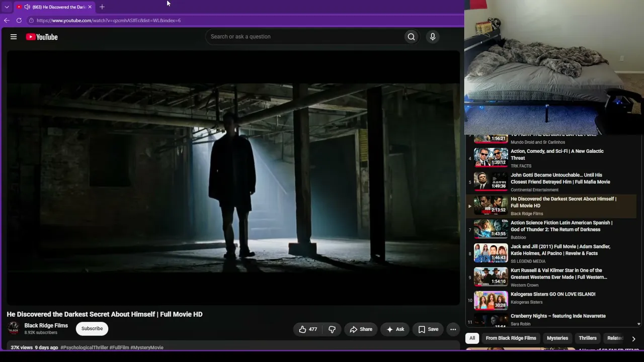Open more actions three-dot menu
Image resolution: width=644 pixels, height=362 pixels.
453,329
